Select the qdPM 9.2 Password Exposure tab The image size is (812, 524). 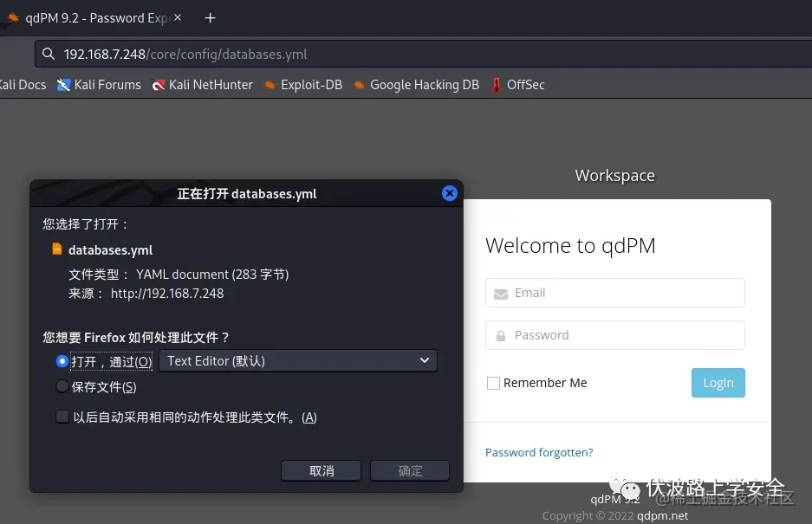tap(96, 18)
